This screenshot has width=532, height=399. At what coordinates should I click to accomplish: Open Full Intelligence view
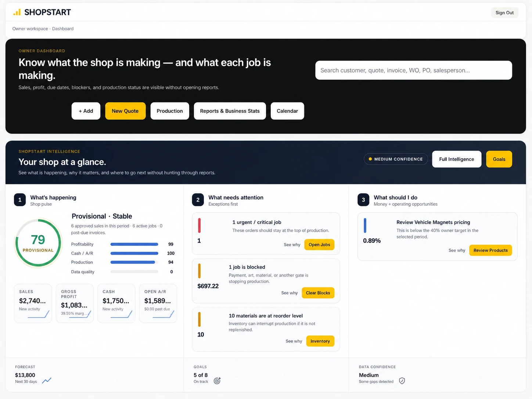click(457, 159)
